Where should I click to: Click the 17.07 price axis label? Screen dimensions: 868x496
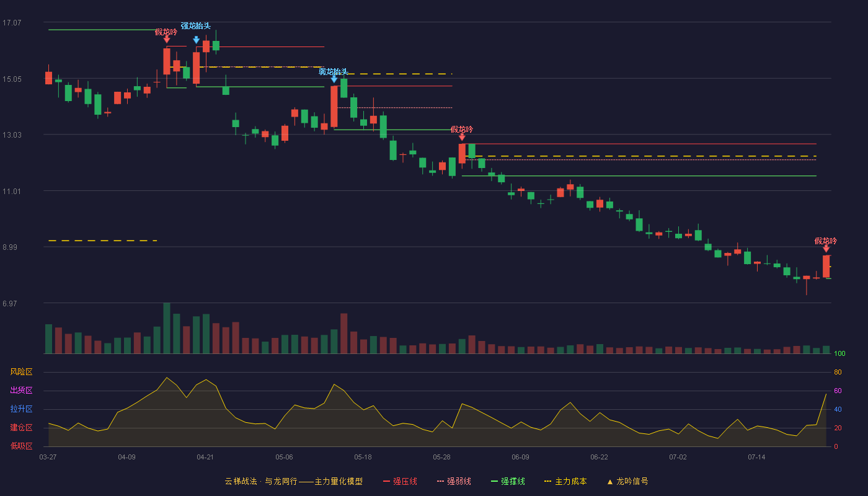click(12, 23)
